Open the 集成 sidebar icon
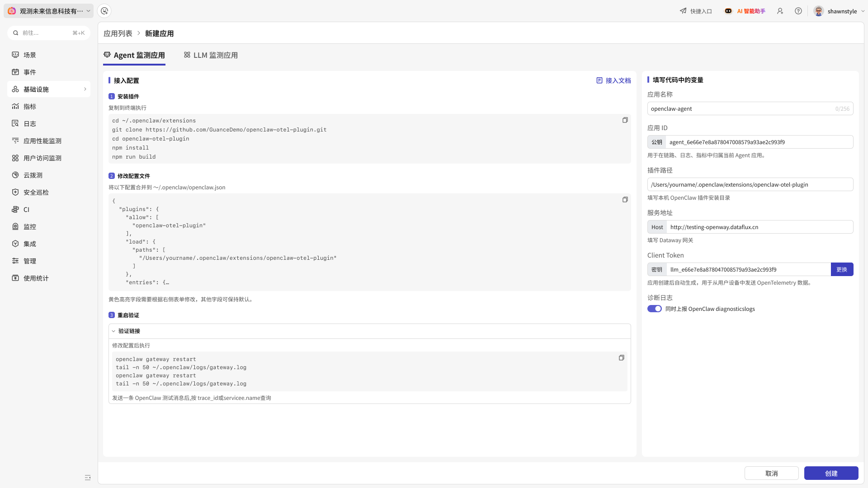Image resolution: width=868 pixels, height=488 pixels. pyautogui.click(x=15, y=244)
